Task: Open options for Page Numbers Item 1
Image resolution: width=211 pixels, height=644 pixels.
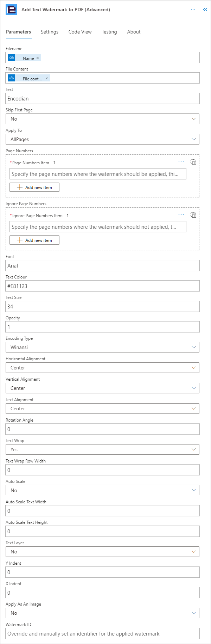Action: coord(181,162)
